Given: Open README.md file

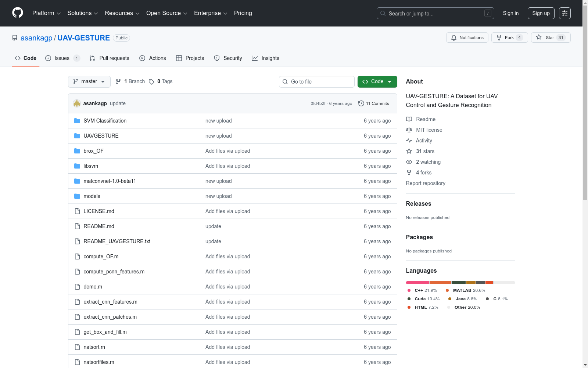Looking at the screenshot, I should [x=99, y=226].
